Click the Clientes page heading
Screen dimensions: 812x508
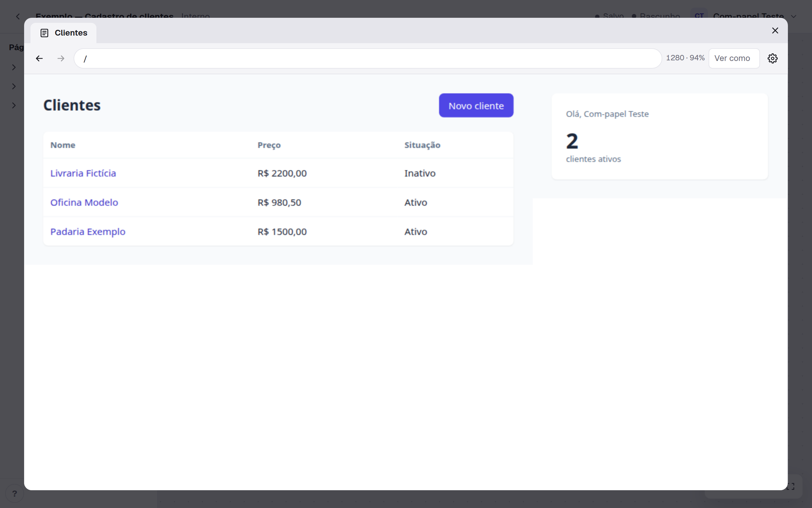click(72, 105)
